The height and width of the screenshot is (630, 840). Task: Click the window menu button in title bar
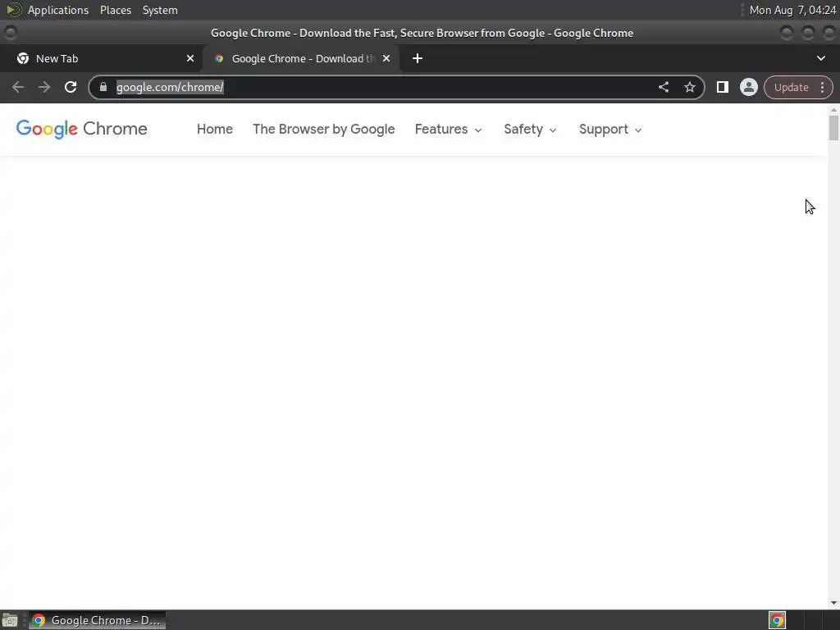tap(10, 33)
